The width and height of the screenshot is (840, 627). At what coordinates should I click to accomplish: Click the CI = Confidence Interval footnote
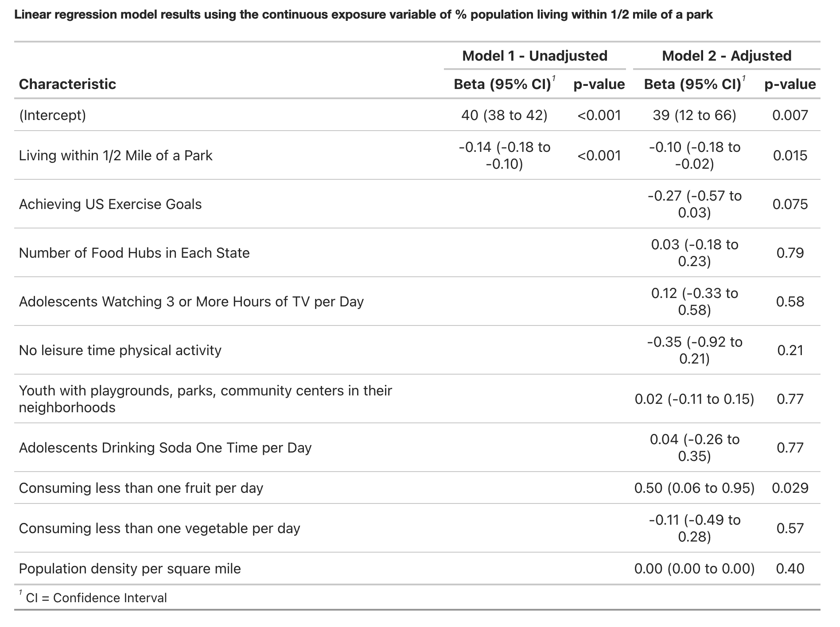[96, 598]
